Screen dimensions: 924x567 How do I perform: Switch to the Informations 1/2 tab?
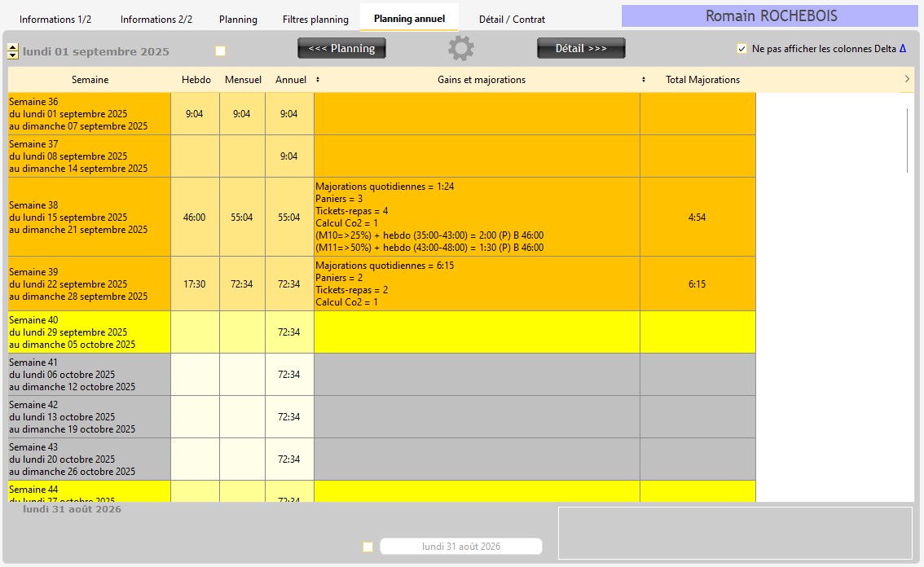point(55,19)
